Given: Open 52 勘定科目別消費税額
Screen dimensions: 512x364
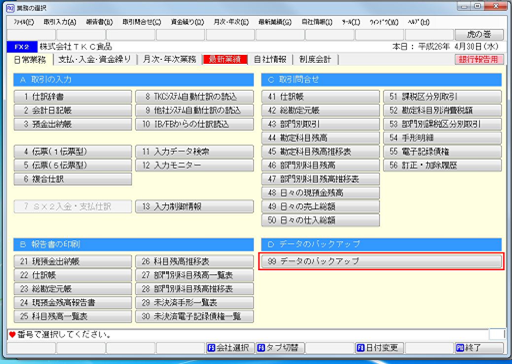Looking at the screenshot, I should pyautogui.click(x=442, y=111).
